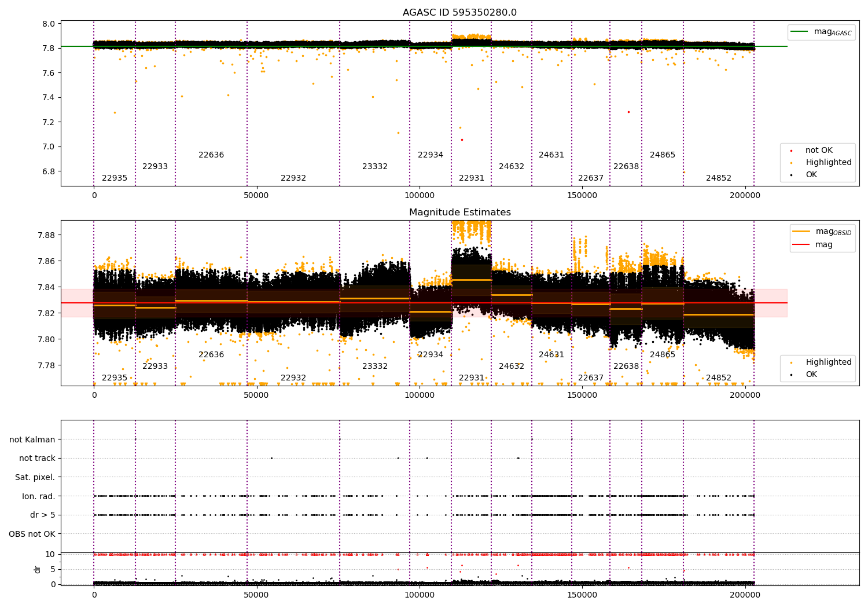
Task: Click the 'dr > 5' row label
Action: [x=43, y=515]
